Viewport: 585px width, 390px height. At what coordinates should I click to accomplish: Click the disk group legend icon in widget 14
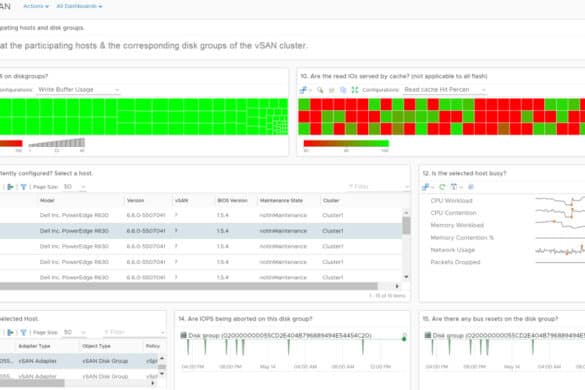[x=183, y=335]
